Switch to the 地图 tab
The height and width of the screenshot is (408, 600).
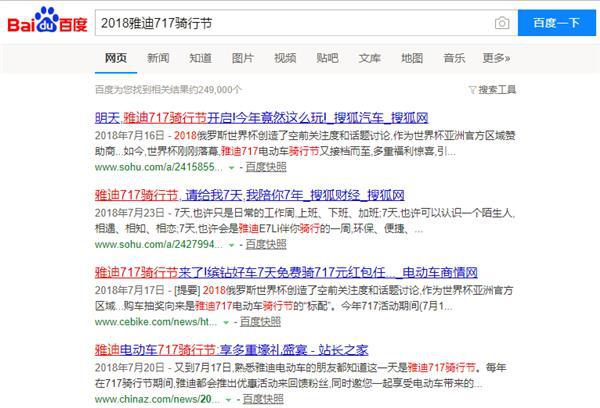click(x=412, y=58)
